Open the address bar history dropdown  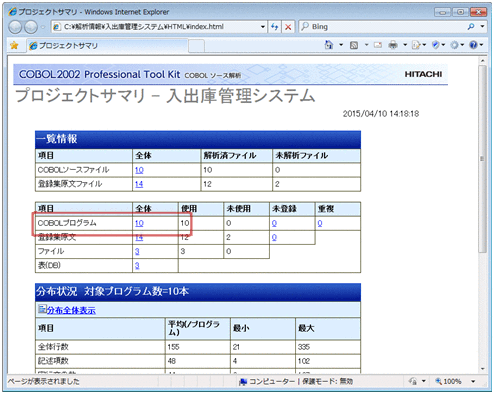click(262, 27)
